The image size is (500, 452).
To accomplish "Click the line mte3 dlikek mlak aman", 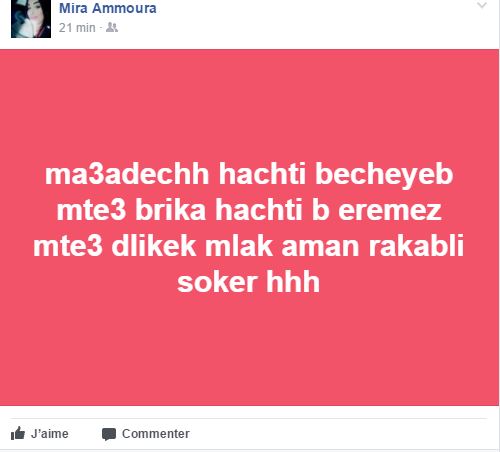I will [249, 246].
